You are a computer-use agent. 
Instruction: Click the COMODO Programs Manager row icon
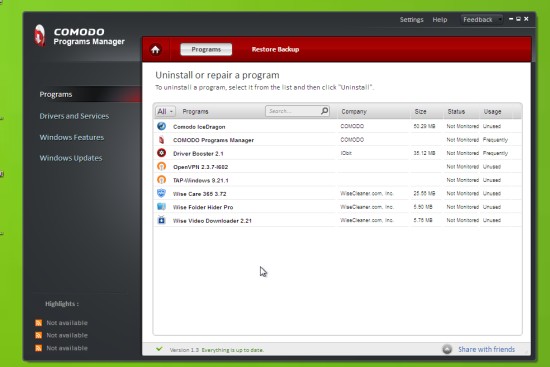point(161,140)
